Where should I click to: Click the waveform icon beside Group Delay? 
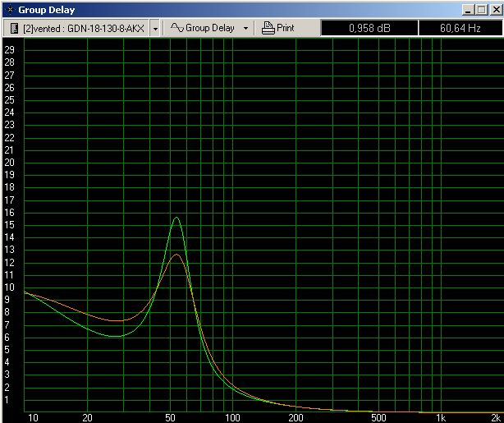[176, 28]
